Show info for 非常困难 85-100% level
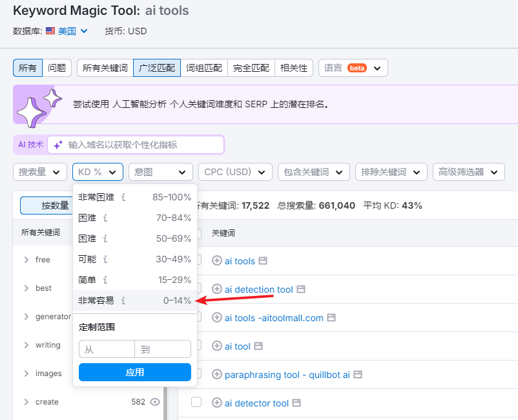Screen dimensions: 518x420 123,197
